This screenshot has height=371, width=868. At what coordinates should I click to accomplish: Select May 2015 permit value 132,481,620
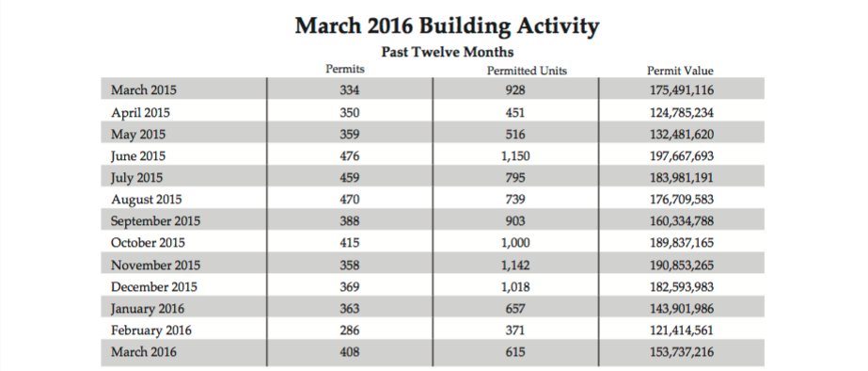682,135
